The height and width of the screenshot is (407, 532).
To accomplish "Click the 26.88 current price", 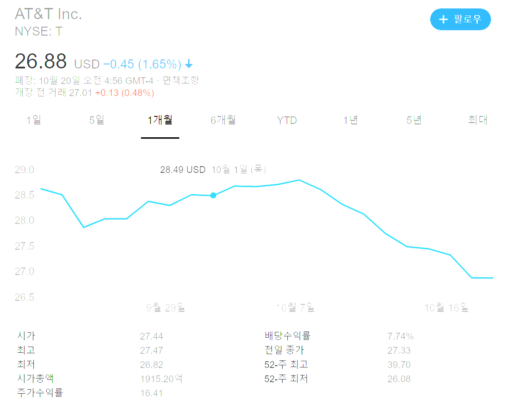I will click(41, 61).
